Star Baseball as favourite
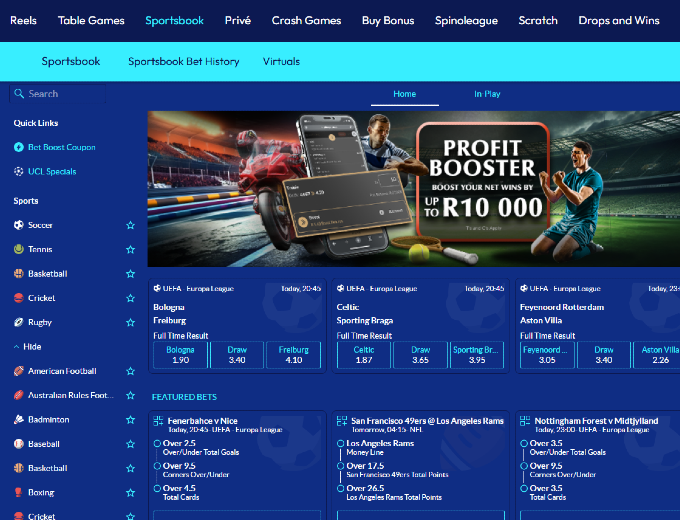The width and height of the screenshot is (680, 520). [x=130, y=444]
